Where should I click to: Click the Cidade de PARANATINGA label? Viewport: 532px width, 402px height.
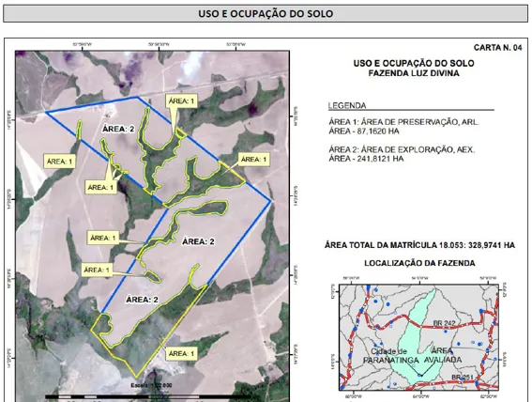click(390, 356)
